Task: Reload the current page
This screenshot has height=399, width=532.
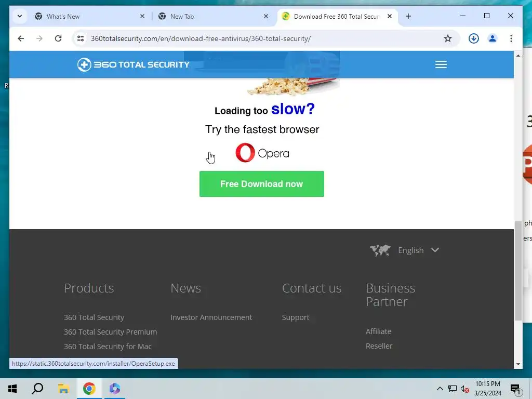Action: pos(58,38)
